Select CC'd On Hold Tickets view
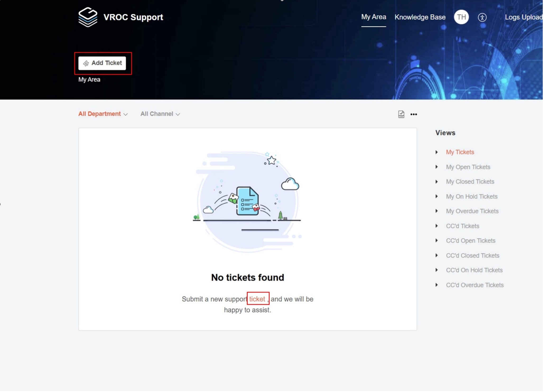 [474, 270]
